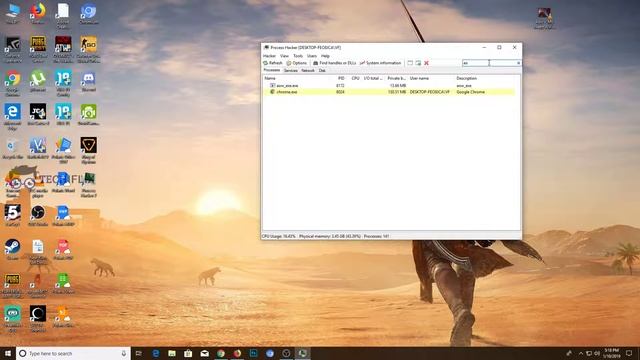Open Recycle Bin desktop icon
The height and width of the screenshot is (360, 640).
pyautogui.click(x=13, y=149)
